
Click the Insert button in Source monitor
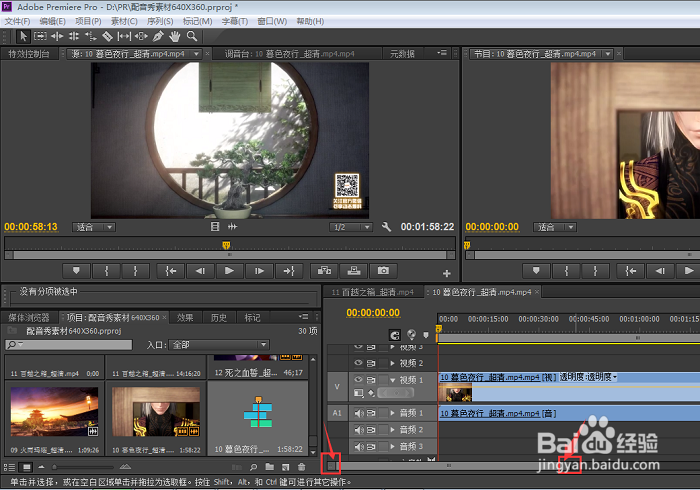click(324, 270)
